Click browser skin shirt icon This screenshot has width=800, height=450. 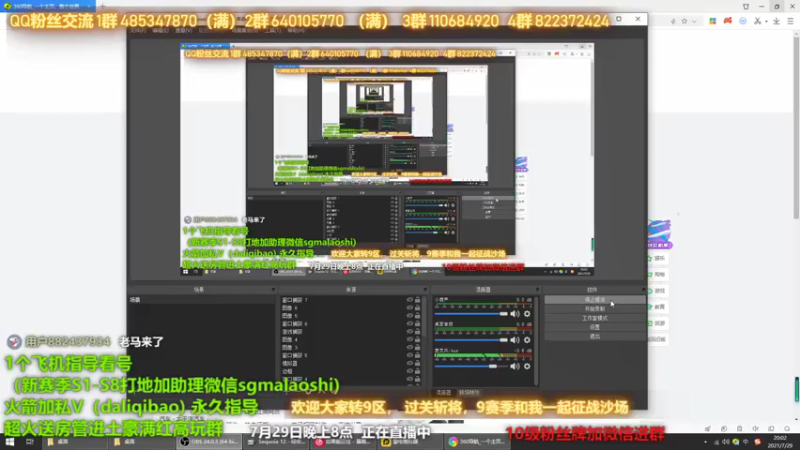[x=746, y=6]
